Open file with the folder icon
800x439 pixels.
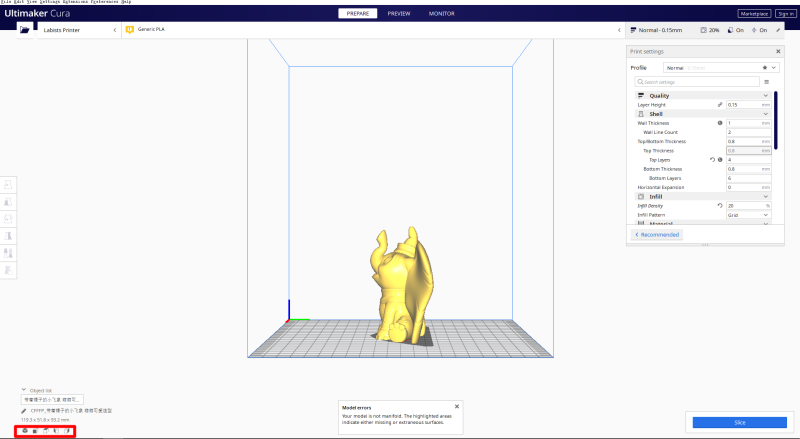tap(24, 30)
